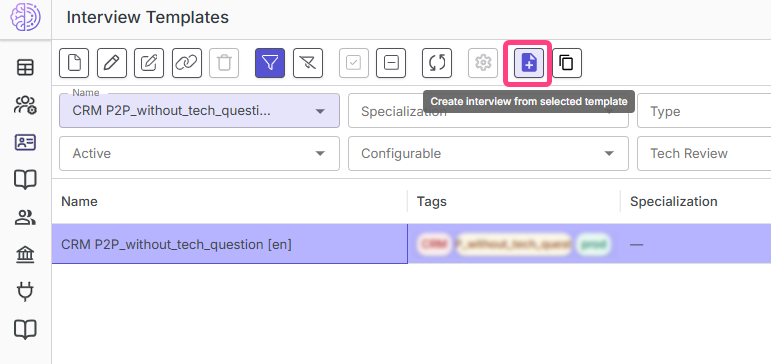This screenshot has height=364, width=771.
Task: Click the checkmark select-all icon
Action: [354, 63]
